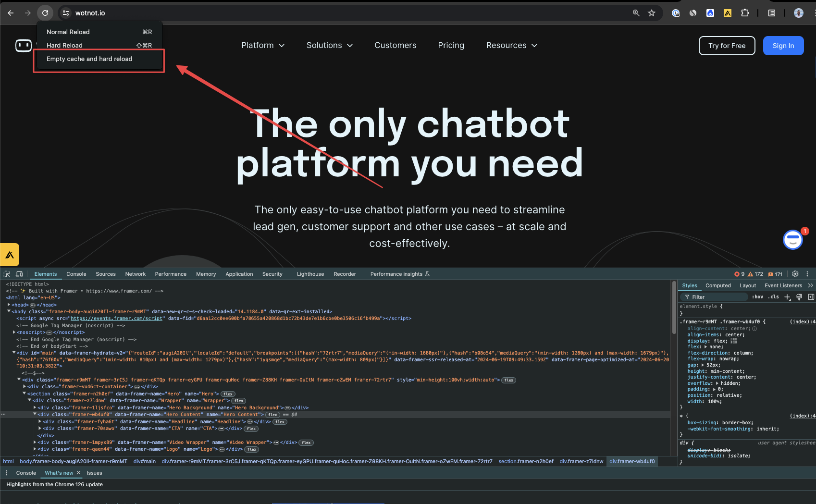Click the Try for Free button
The image size is (816, 504).
pyautogui.click(x=727, y=46)
